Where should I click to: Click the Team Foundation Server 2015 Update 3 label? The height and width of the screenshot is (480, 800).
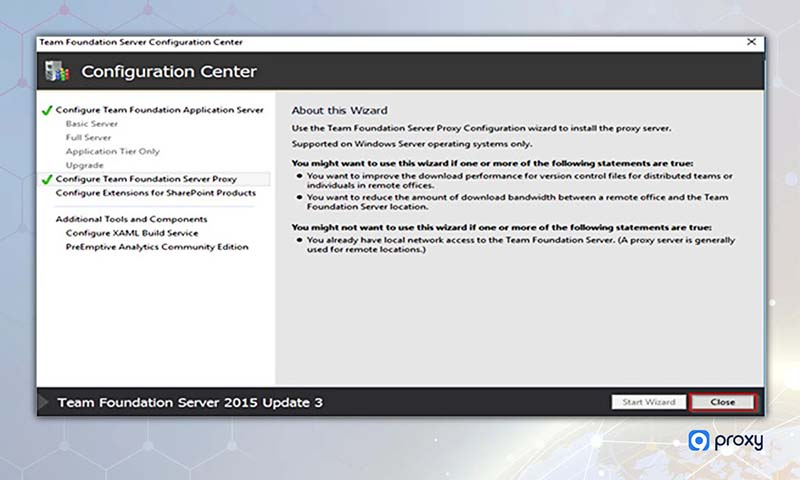click(190, 402)
